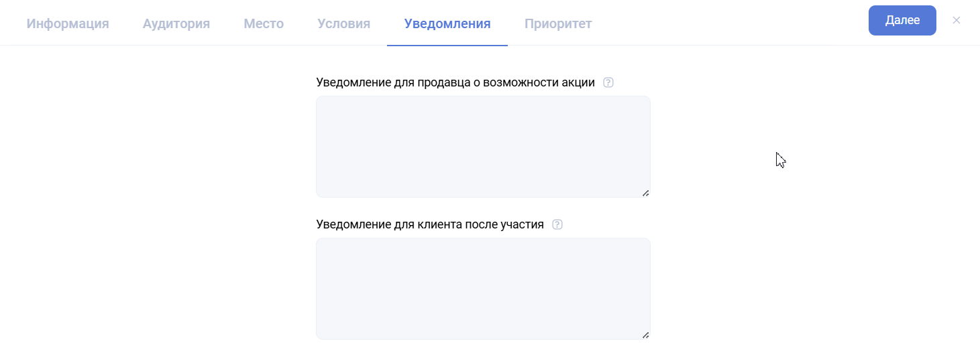Proceed to next step via Далее

[902, 20]
